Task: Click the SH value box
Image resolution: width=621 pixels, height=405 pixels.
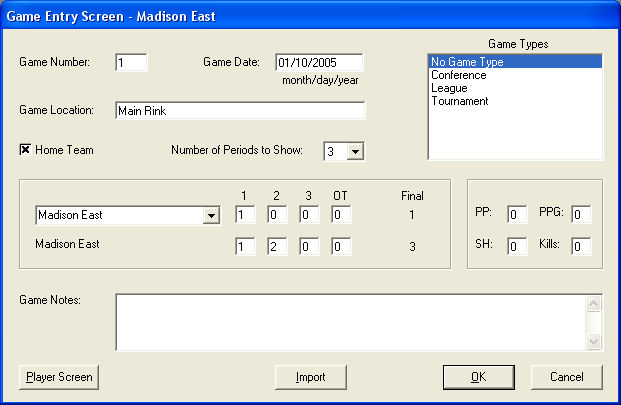Action: (516, 246)
